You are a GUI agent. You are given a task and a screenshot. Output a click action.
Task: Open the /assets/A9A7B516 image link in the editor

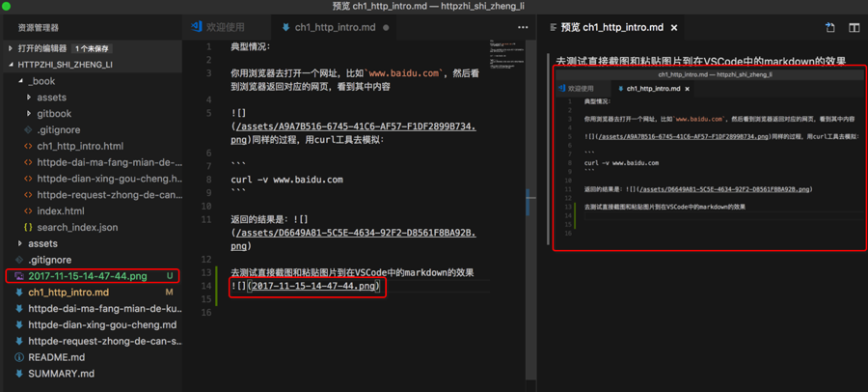coord(356,126)
